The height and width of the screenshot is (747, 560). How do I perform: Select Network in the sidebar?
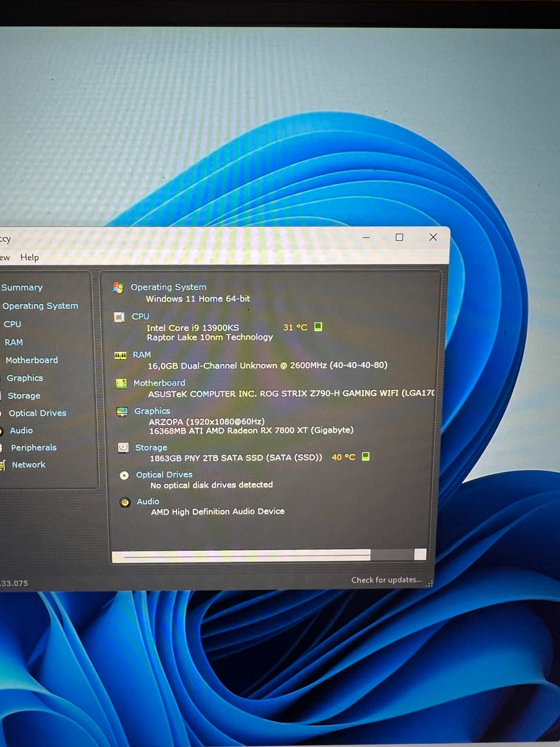pyautogui.click(x=29, y=465)
